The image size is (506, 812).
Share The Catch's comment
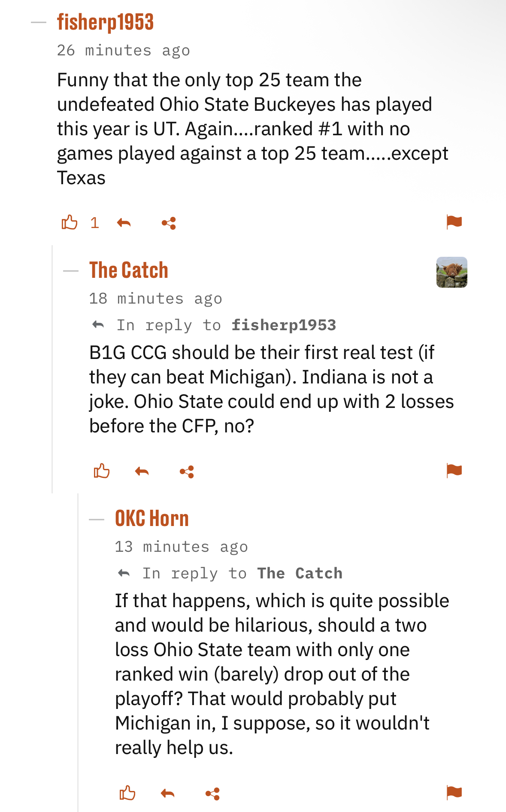(x=187, y=472)
